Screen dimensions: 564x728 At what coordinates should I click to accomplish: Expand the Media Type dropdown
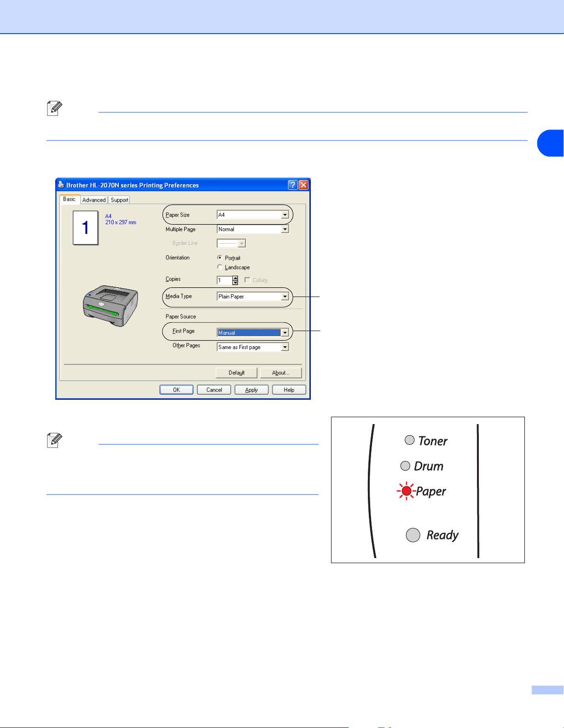(x=253, y=297)
